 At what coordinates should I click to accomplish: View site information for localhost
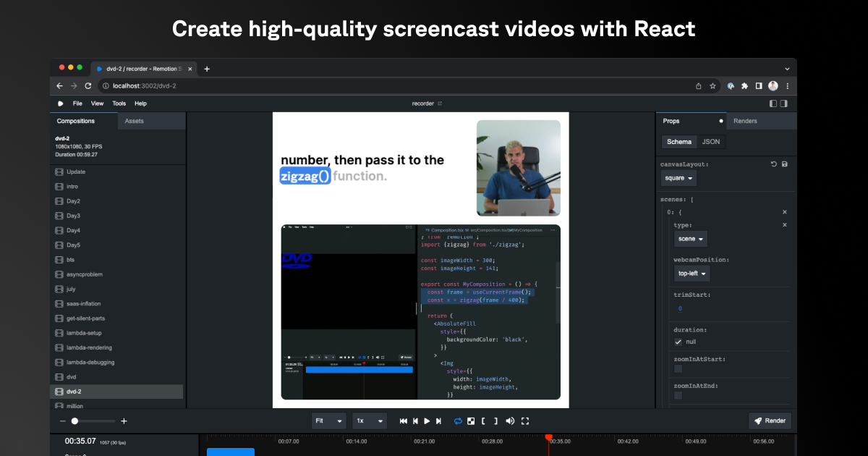click(x=106, y=85)
